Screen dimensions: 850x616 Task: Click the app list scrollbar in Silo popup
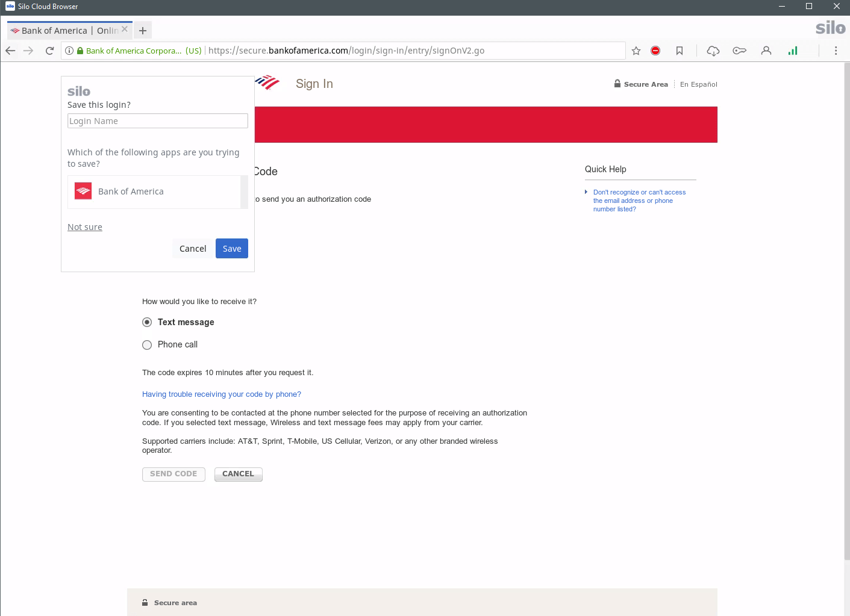(x=244, y=192)
